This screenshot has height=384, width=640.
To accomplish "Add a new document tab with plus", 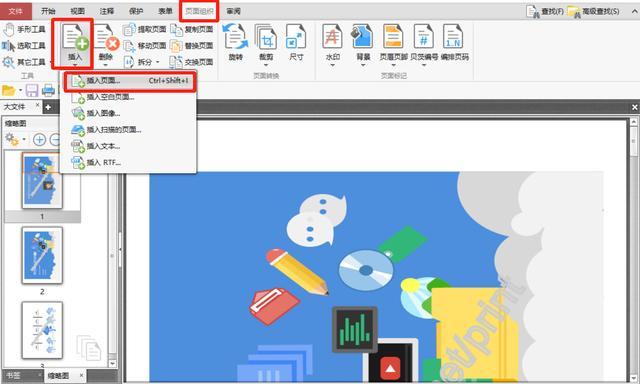I will coord(48,107).
